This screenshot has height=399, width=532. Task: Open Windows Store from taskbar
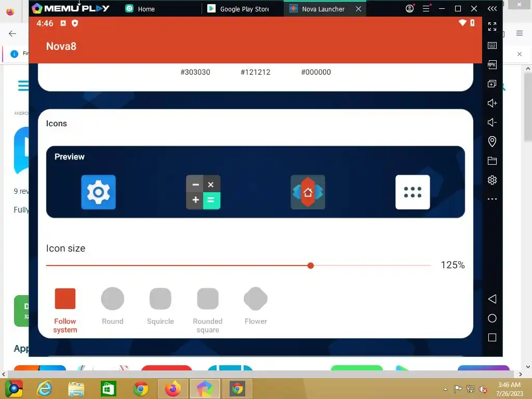[109, 389]
